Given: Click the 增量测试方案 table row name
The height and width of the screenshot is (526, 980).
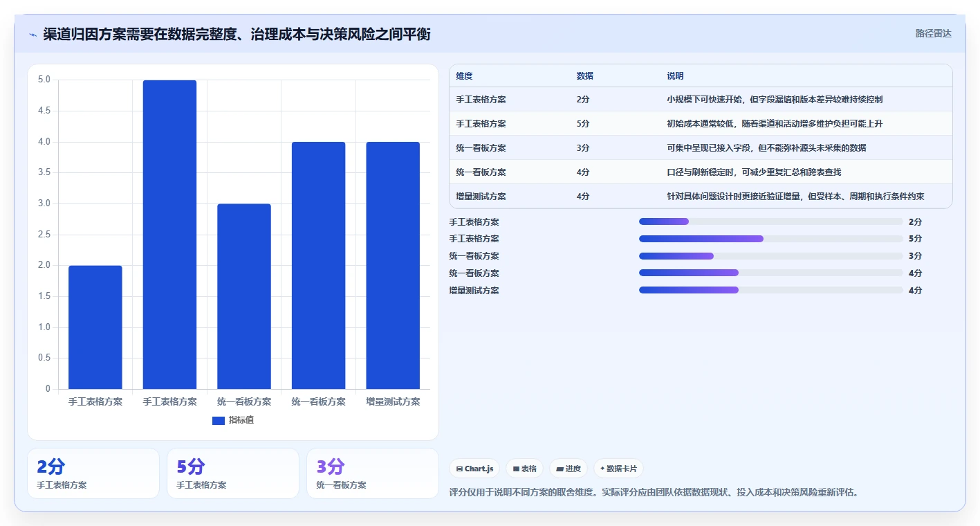Looking at the screenshot, I should [481, 197].
